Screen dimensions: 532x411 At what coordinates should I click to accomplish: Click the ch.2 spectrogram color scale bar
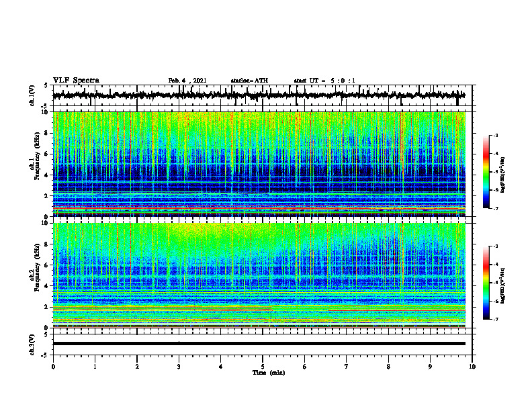pos(486,283)
